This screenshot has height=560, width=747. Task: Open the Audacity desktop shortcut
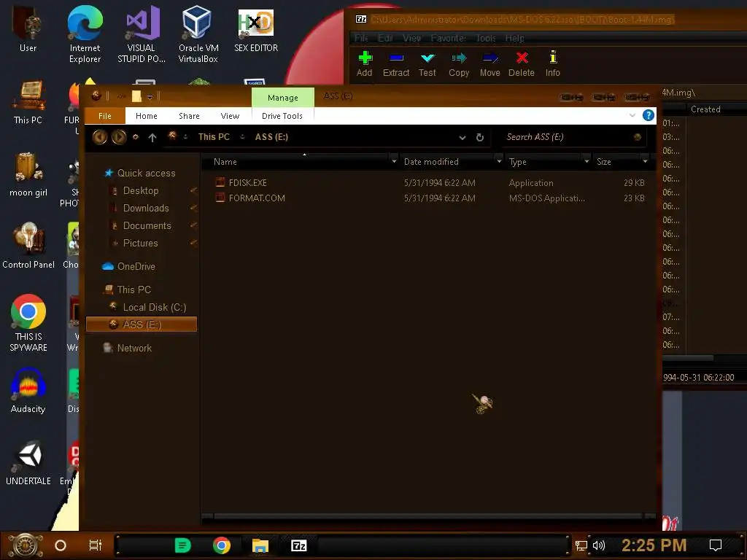28,390
